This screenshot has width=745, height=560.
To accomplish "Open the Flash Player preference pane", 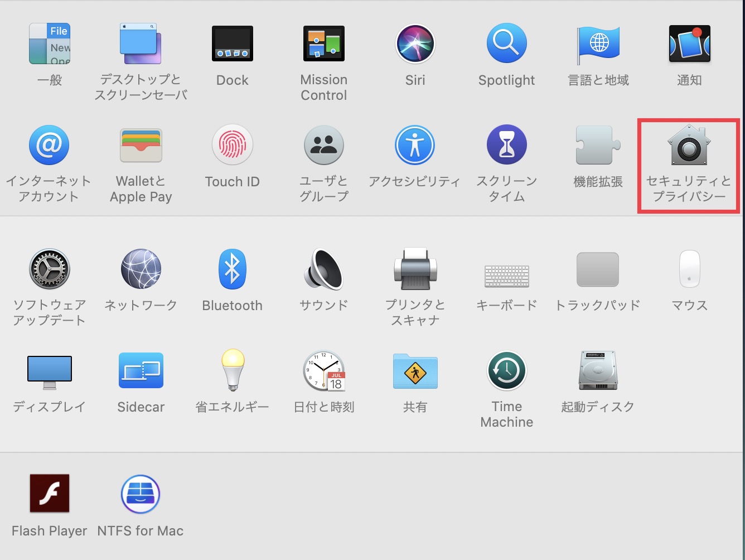I will pyautogui.click(x=50, y=493).
